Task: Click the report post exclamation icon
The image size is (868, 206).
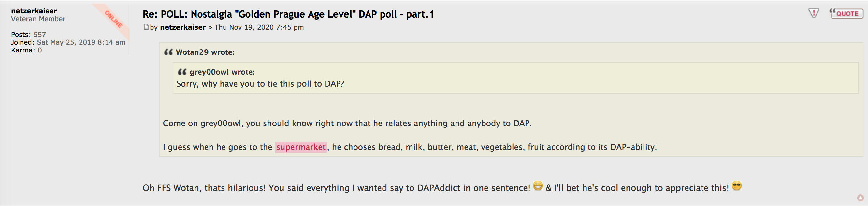Action: [813, 13]
